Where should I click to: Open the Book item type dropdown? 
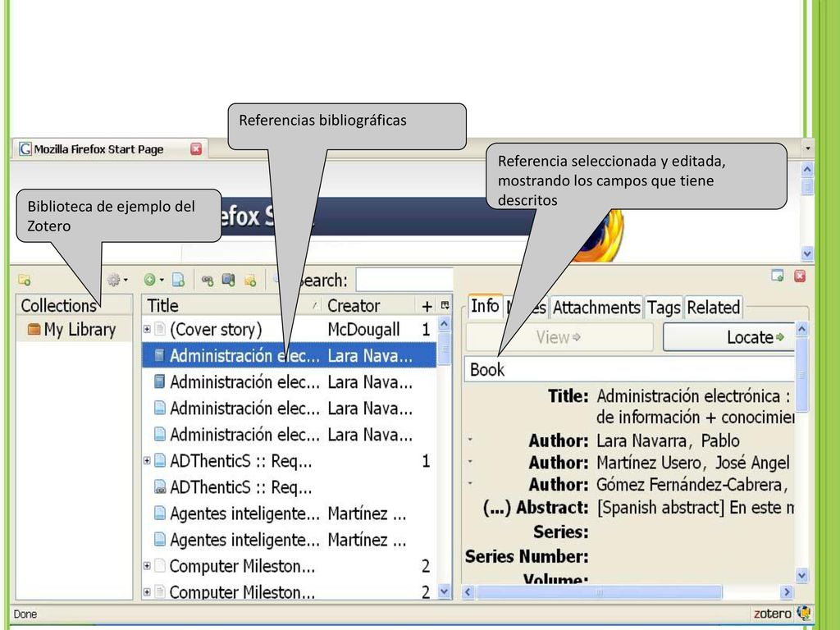point(630,369)
